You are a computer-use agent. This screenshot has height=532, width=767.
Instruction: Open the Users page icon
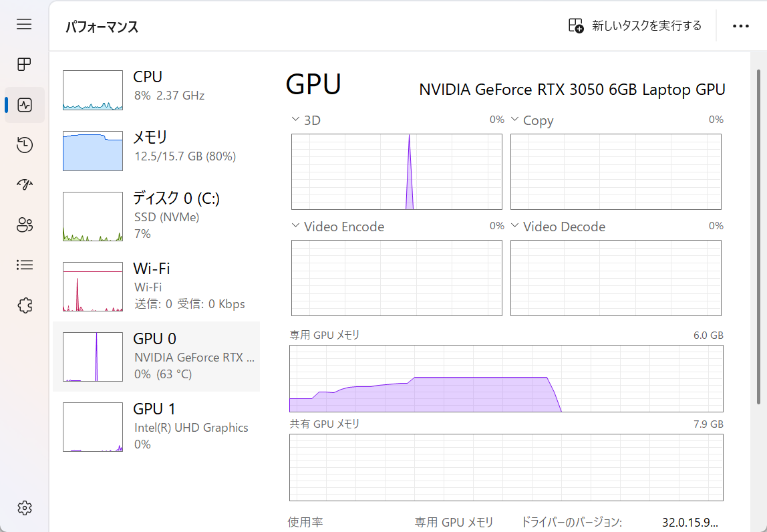pos(25,225)
